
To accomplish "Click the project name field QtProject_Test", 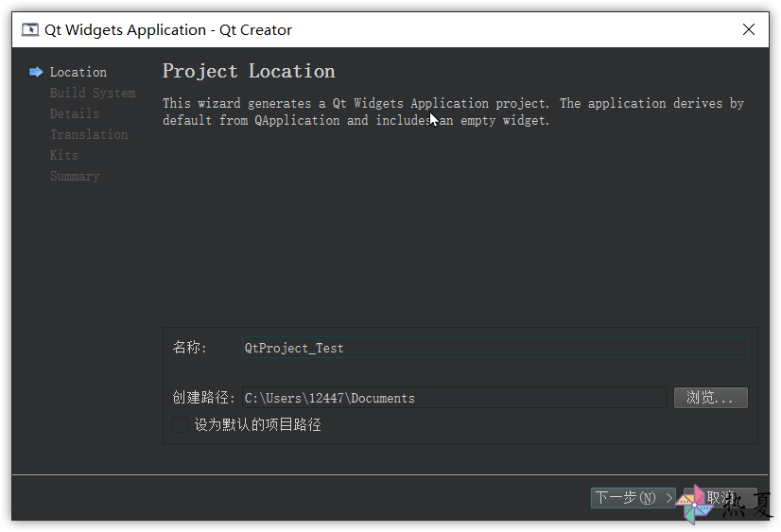I will [495, 348].
